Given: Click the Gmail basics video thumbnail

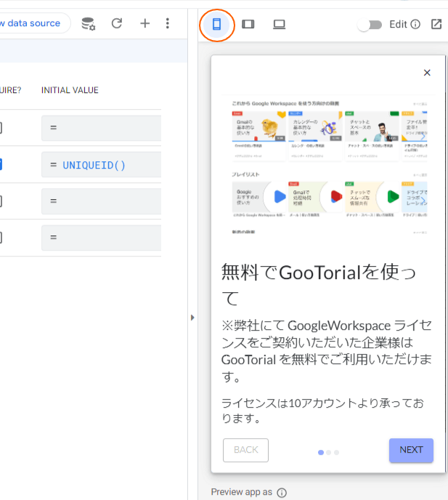Looking at the screenshot, I should tap(258, 126).
